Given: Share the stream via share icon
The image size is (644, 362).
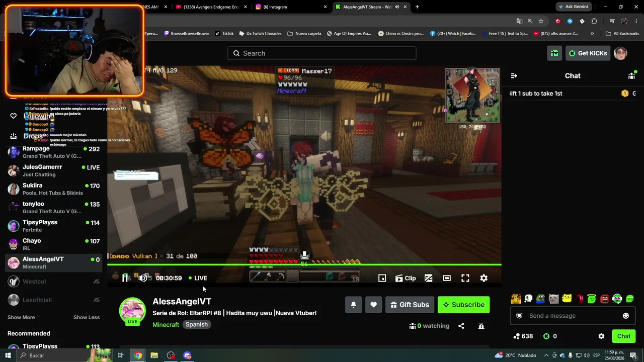Looking at the screenshot, I should click(461, 326).
